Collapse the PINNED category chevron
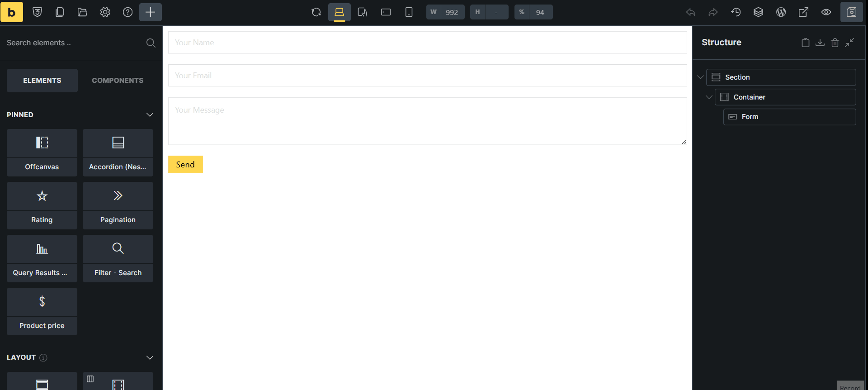This screenshot has height=390, width=868. [150, 115]
